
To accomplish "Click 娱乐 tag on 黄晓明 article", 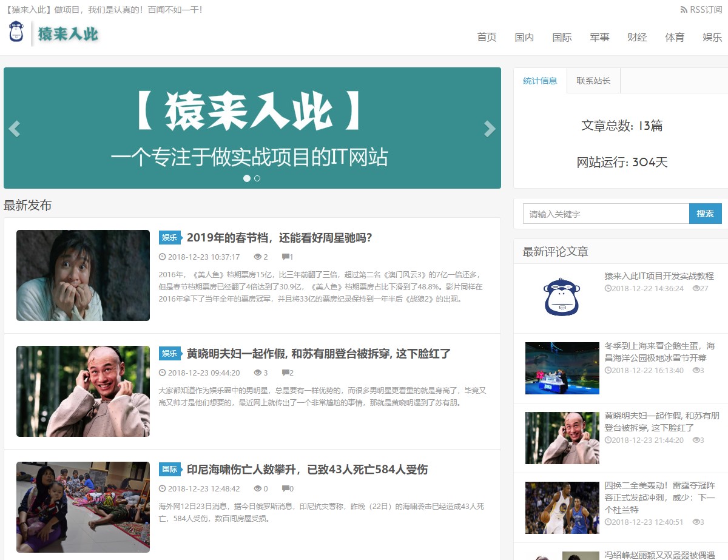I will [170, 353].
